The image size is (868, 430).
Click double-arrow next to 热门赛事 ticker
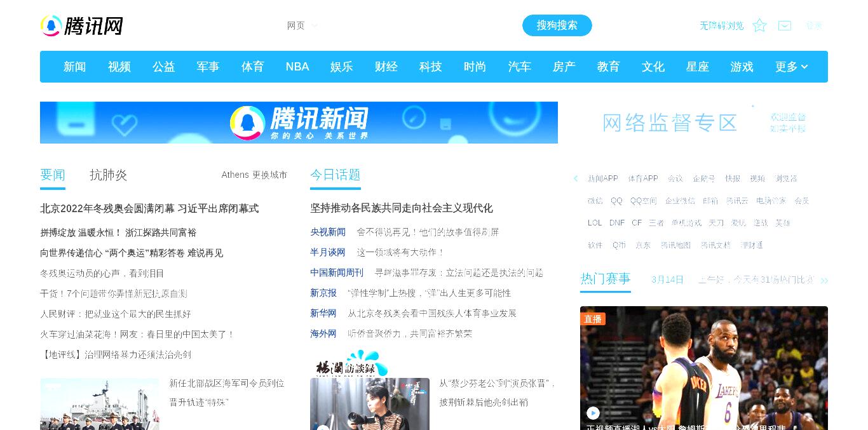(x=824, y=280)
